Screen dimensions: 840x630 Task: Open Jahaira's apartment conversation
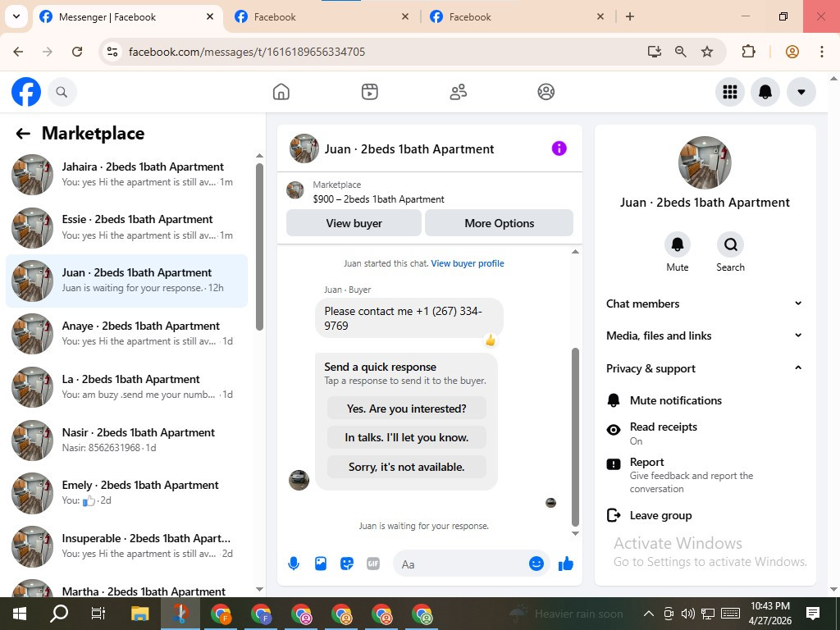127,175
